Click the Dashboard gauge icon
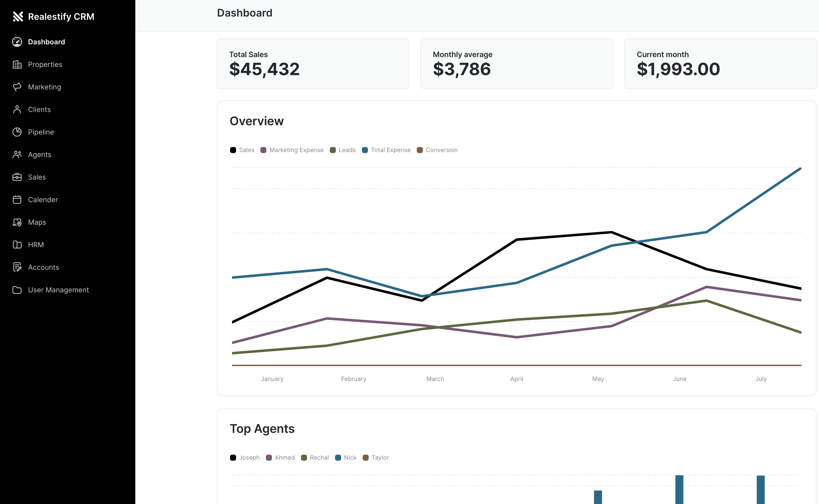 pos(17,42)
